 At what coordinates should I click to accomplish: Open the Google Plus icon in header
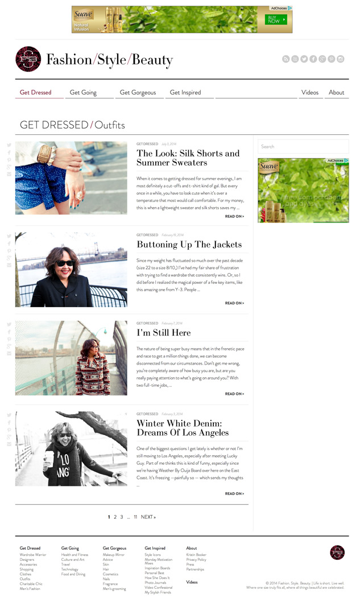point(322,59)
